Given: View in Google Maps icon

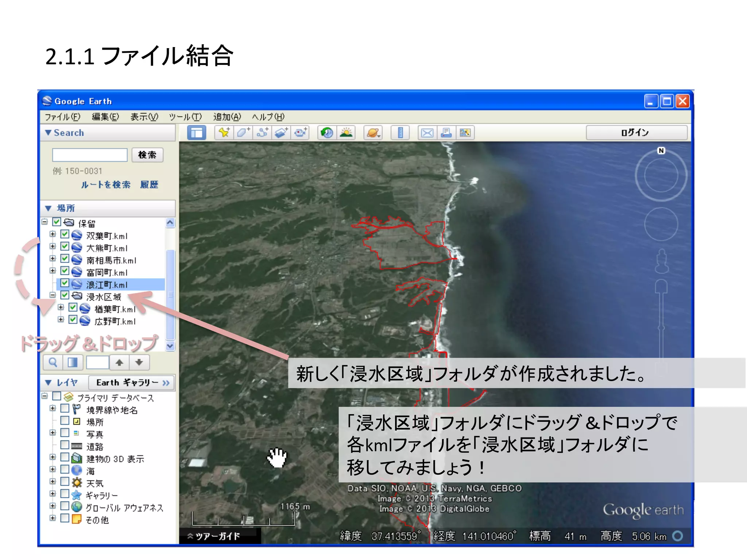Looking at the screenshot, I should point(465,133).
